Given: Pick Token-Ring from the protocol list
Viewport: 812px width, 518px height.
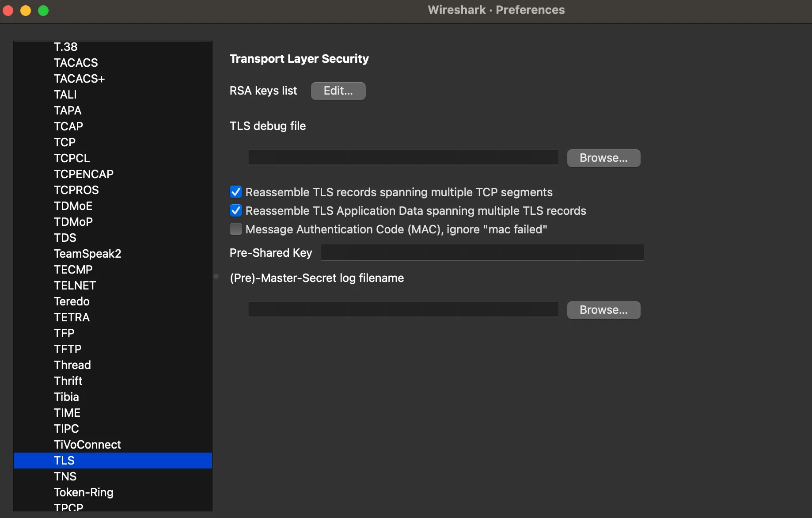Looking at the screenshot, I should click(x=83, y=492).
